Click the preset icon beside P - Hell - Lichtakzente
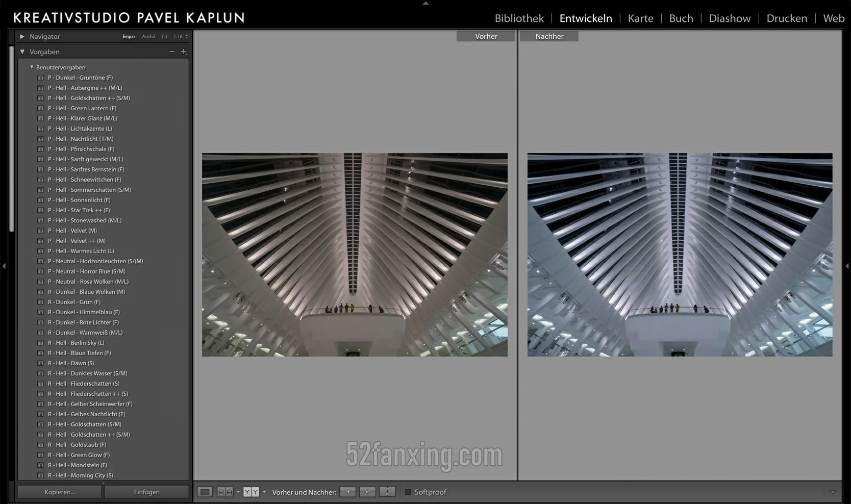This screenshot has height=504, width=851. 40,129
